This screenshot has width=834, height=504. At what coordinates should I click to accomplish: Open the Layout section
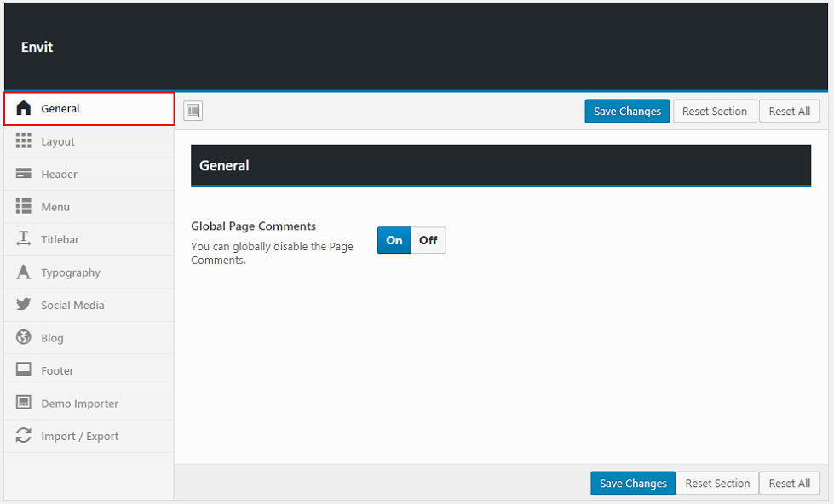tap(58, 141)
